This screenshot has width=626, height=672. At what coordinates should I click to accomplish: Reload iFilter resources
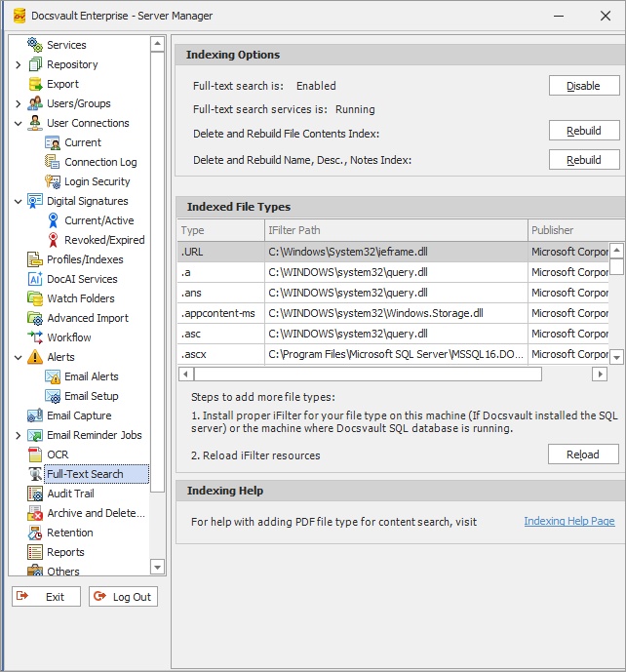pyautogui.click(x=583, y=455)
